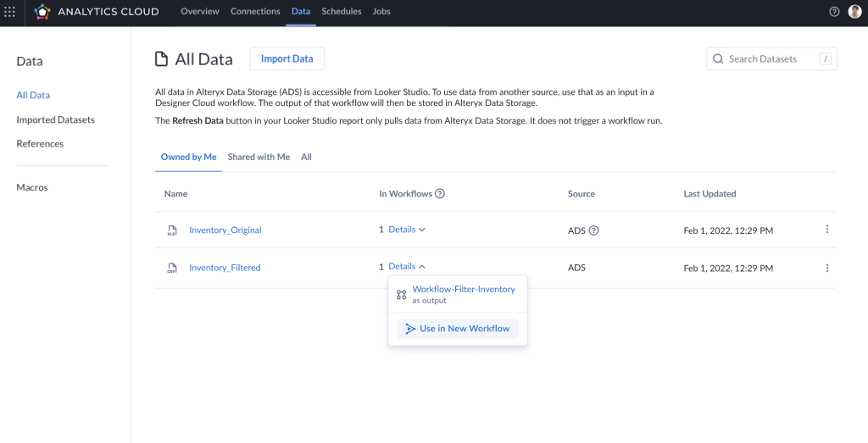
Task: Open more options for Inventory_Filtered
Action: click(x=827, y=268)
